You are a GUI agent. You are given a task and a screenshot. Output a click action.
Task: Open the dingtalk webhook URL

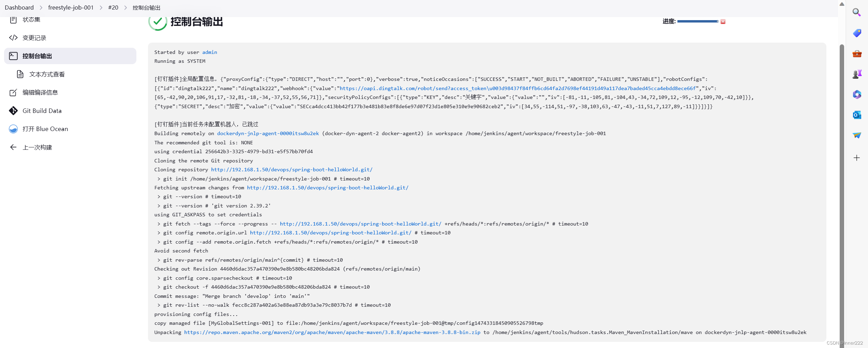point(518,88)
